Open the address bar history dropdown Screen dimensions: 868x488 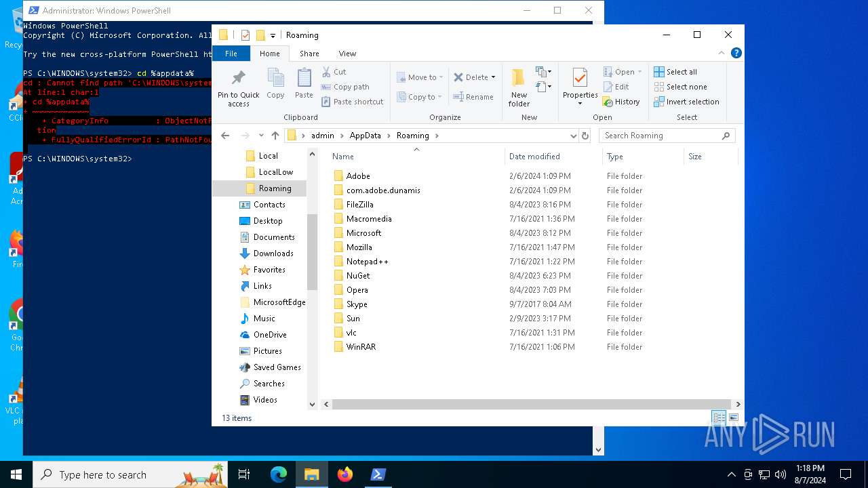tap(574, 136)
